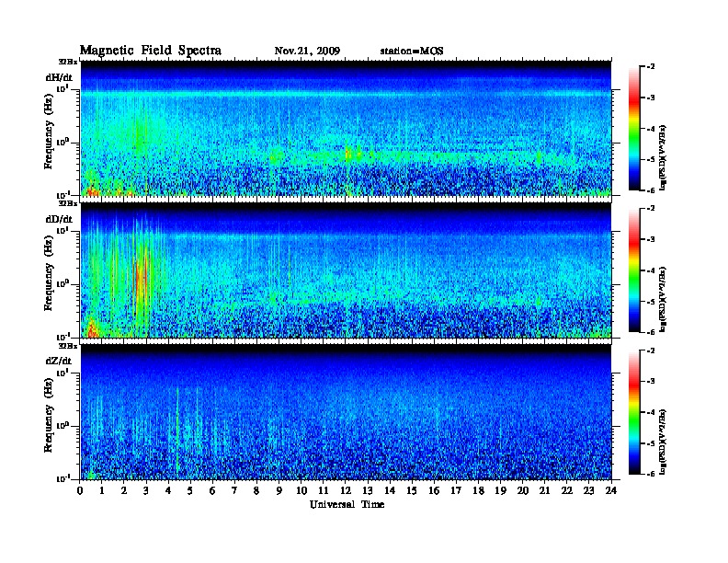Click hour tick label "8" on time axis

pyautogui.click(x=256, y=490)
